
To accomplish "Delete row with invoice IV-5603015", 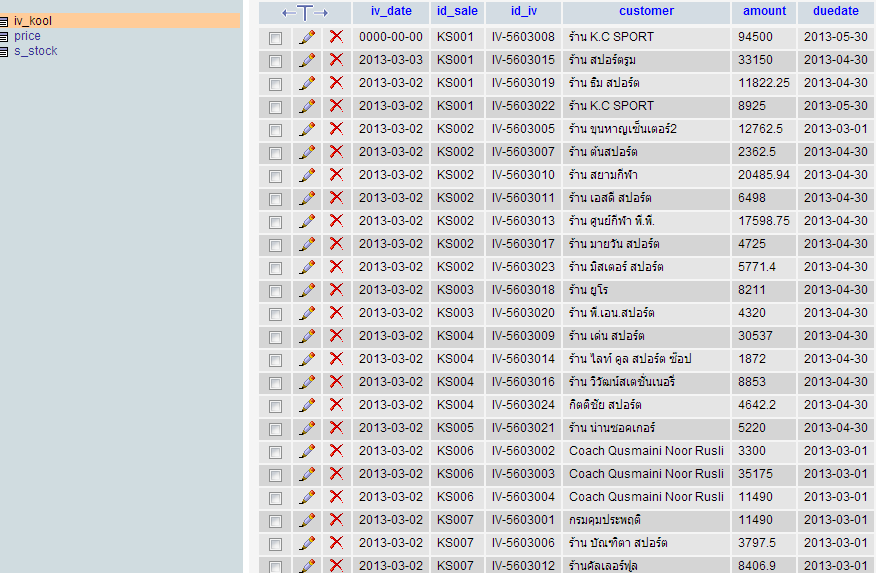I will 336,60.
